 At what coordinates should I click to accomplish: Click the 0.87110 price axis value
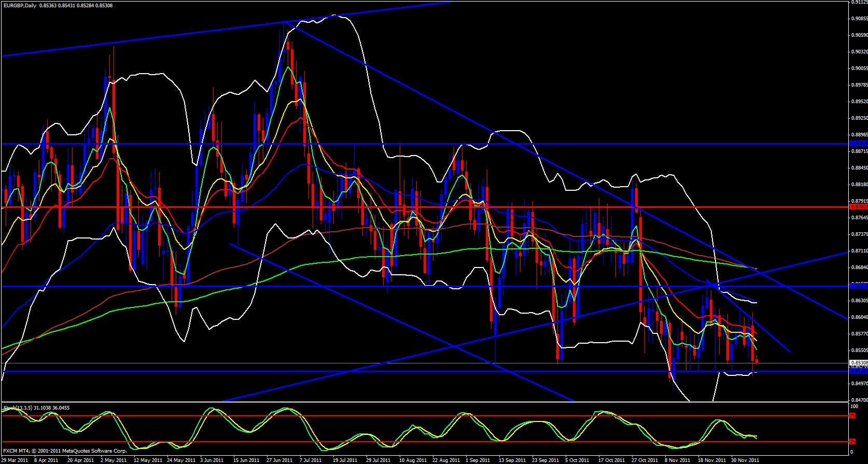click(x=859, y=251)
